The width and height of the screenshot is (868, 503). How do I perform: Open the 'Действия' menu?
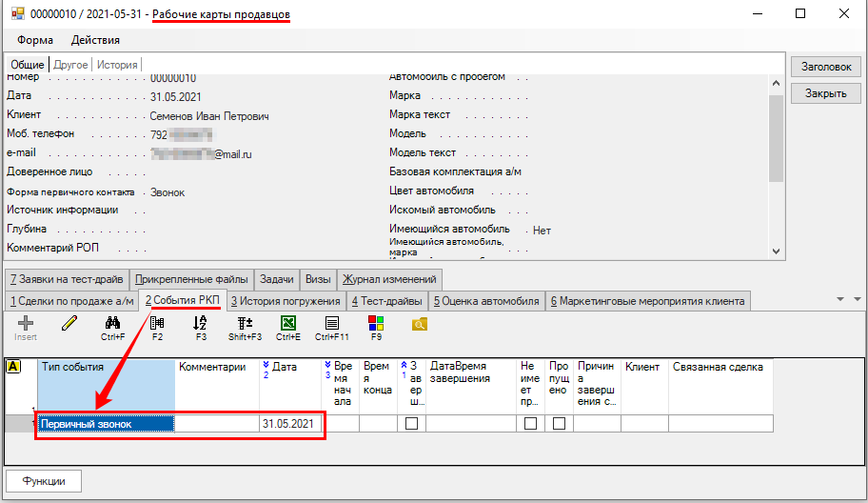tap(95, 40)
